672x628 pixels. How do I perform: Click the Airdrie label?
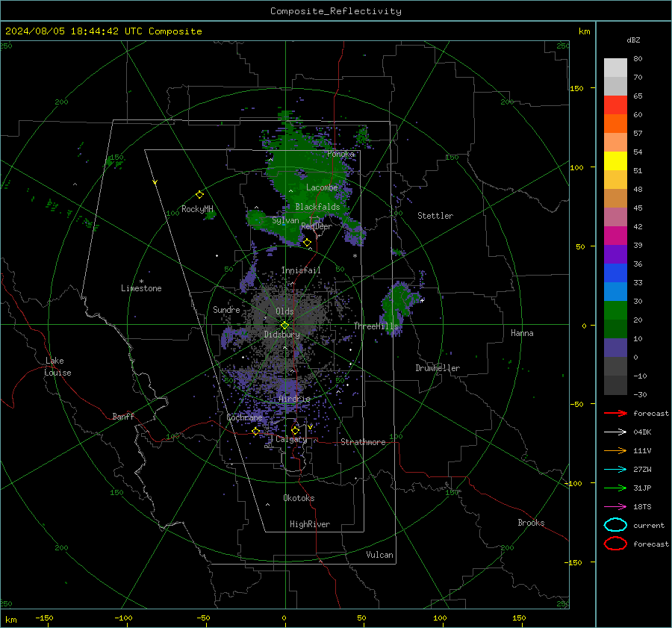pos(294,399)
